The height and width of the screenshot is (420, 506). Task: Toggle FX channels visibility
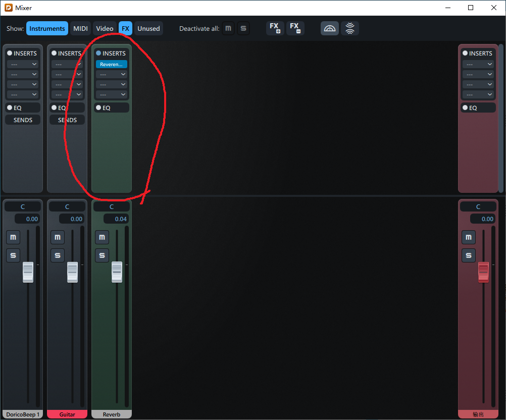(126, 28)
